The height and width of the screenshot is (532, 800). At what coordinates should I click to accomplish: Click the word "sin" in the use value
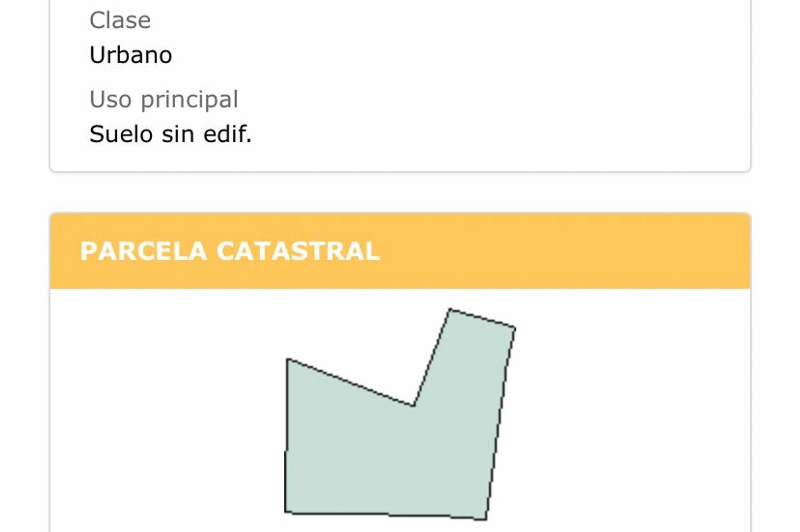pos(178,134)
